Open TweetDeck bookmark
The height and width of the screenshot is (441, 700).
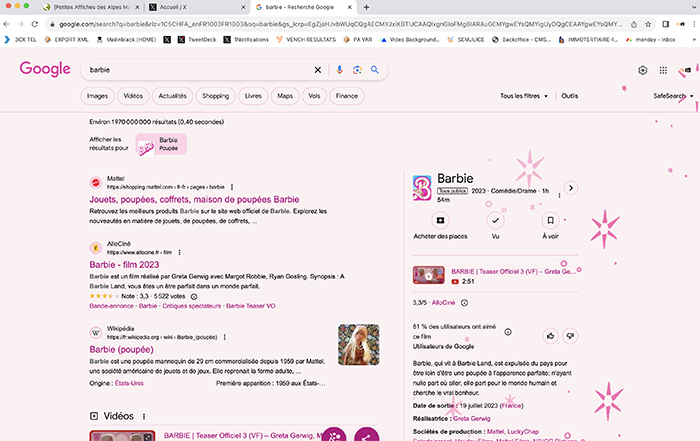click(197, 40)
